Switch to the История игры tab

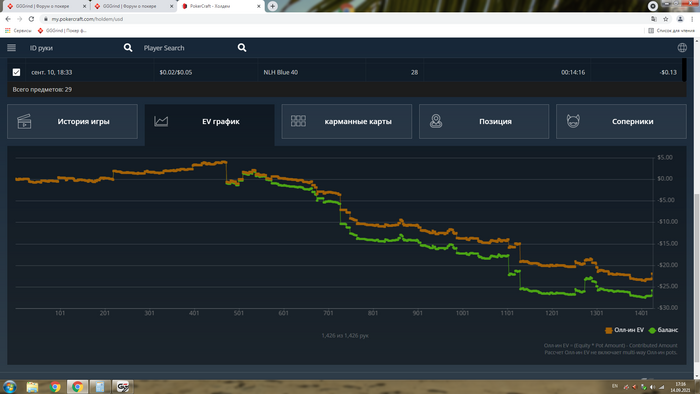pos(72,121)
